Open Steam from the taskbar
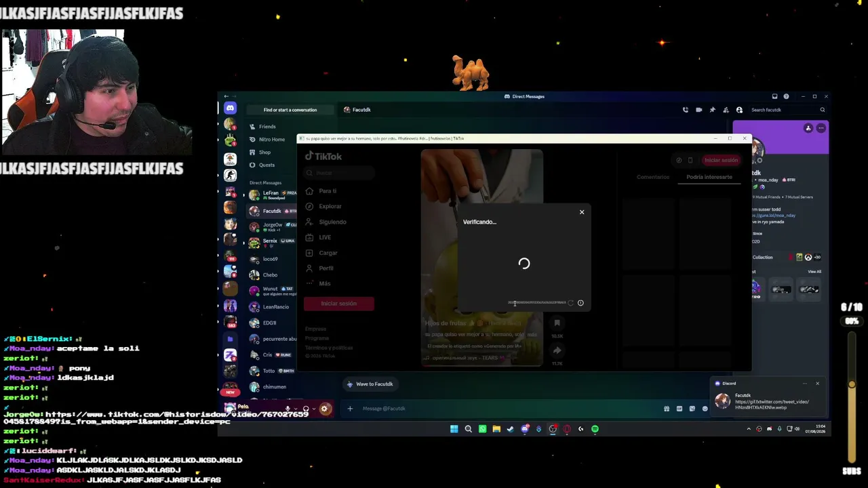 click(x=511, y=429)
